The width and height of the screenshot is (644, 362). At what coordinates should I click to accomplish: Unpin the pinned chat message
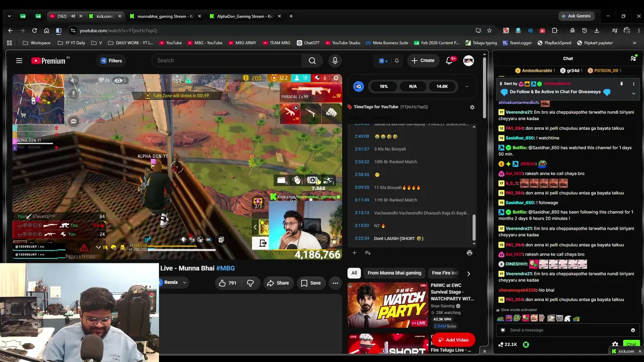click(x=621, y=84)
